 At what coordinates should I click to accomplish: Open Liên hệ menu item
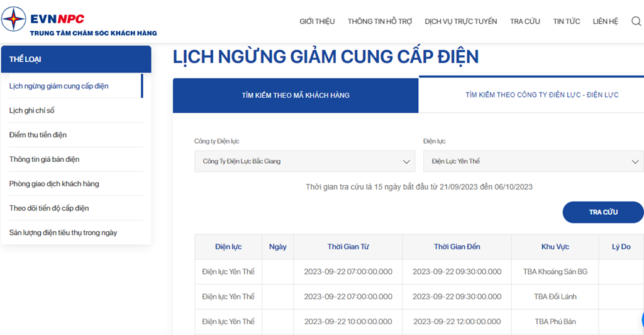[605, 21]
